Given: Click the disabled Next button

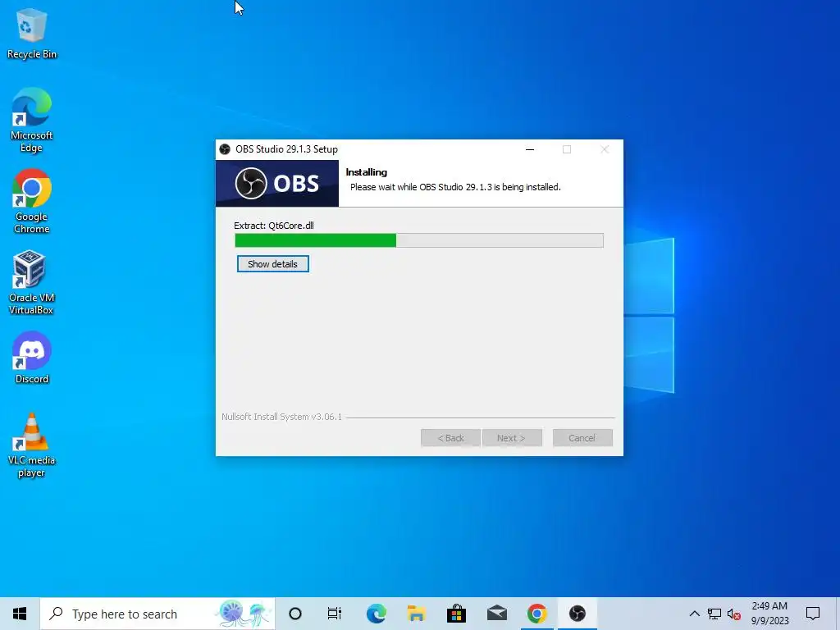Looking at the screenshot, I should pyautogui.click(x=512, y=438).
